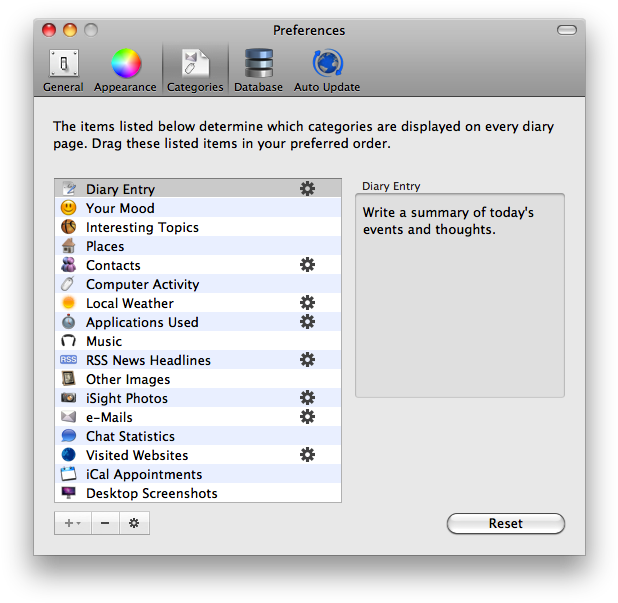This screenshot has height=603, width=618.
Task: Open settings gear for Contacts
Action: (x=307, y=265)
